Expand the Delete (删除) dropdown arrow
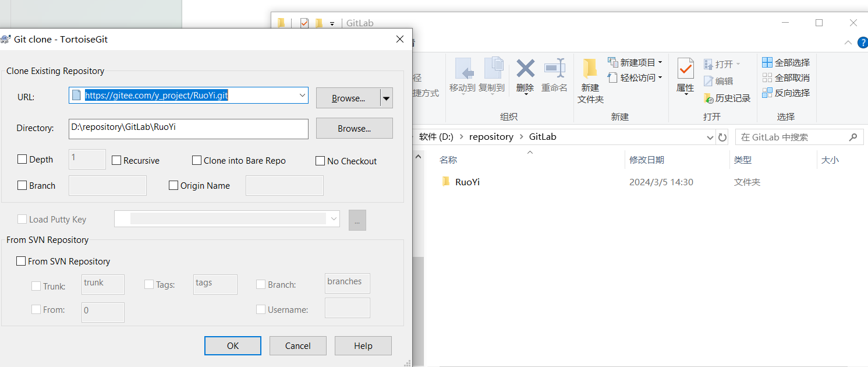The height and width of the screenshot is (367, 868). tap(525, 94)
